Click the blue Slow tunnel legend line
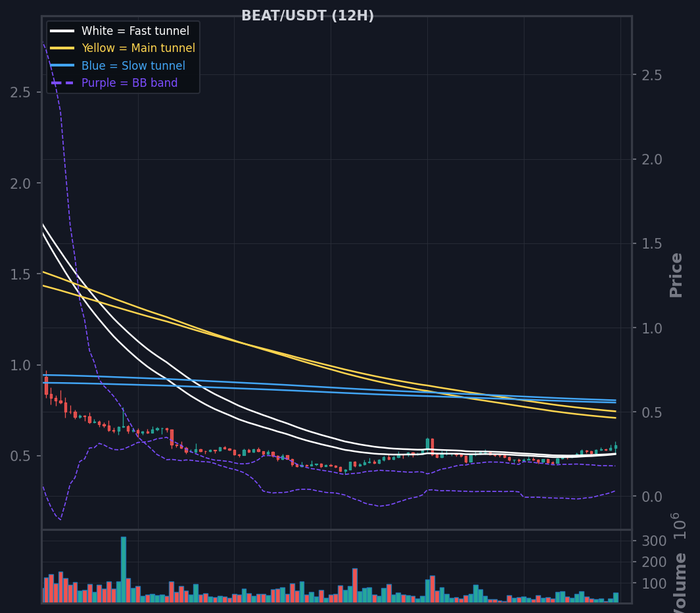Screen dimensions: 700x613 [62, 66]
